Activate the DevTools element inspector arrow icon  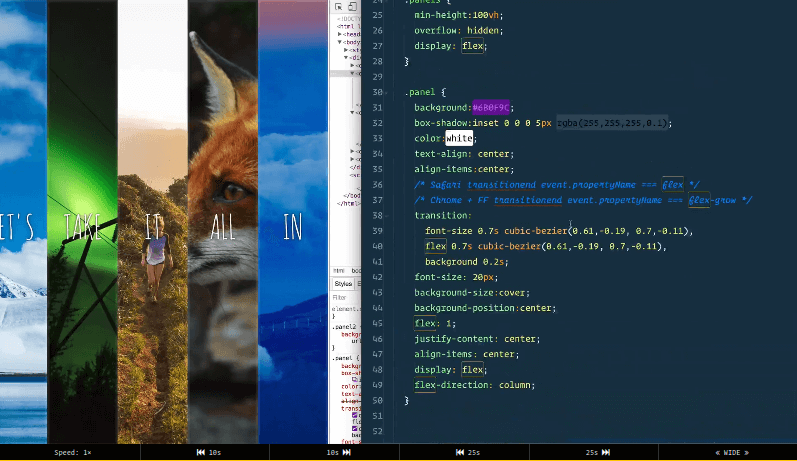click(x=339, y=6)
